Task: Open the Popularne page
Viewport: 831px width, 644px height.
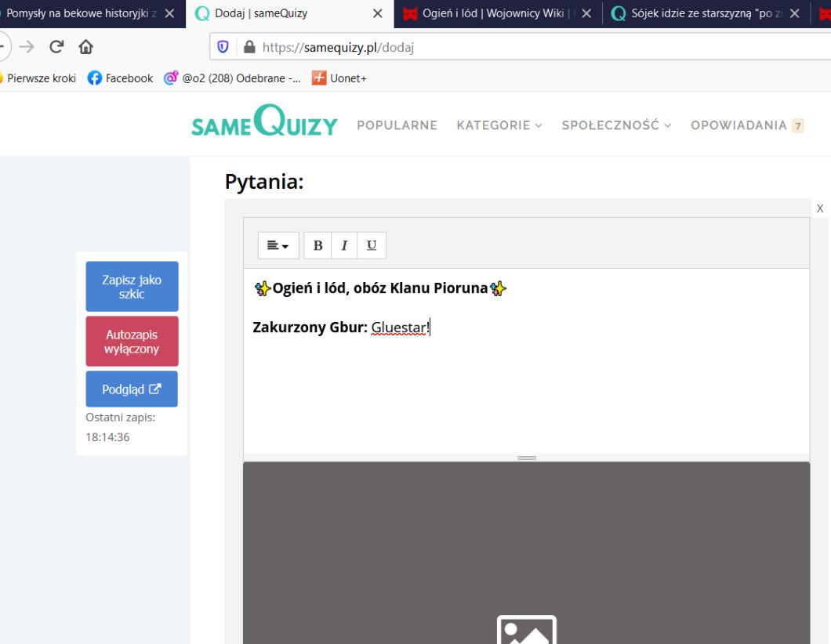Action: point(397,125)
